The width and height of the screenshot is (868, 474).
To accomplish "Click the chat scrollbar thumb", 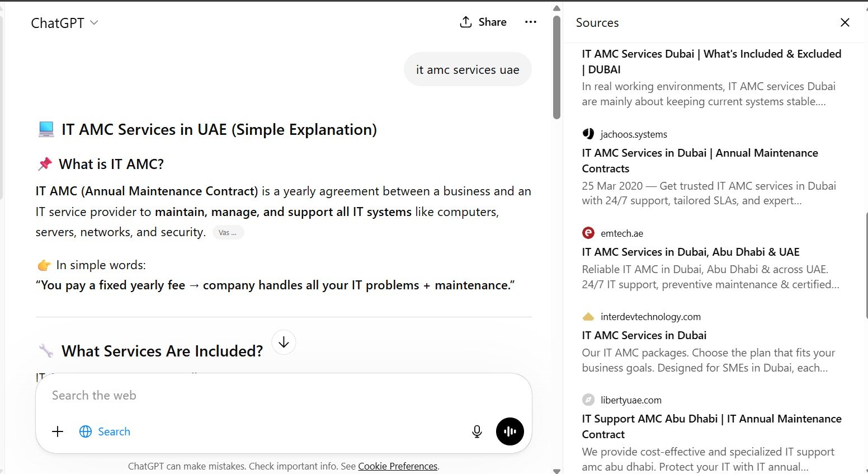I will coord(556,67).
